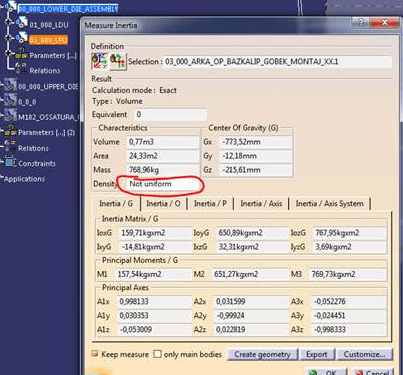The width and height of the screenshot is (403, 375).
Task: Click the Cancel button
Action: 373,372
